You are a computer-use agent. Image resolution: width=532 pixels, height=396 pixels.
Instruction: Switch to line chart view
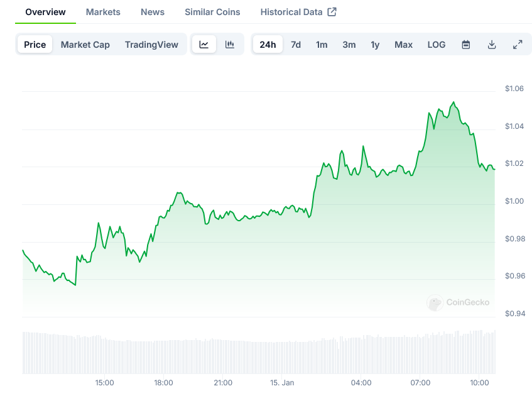[204, 45]
